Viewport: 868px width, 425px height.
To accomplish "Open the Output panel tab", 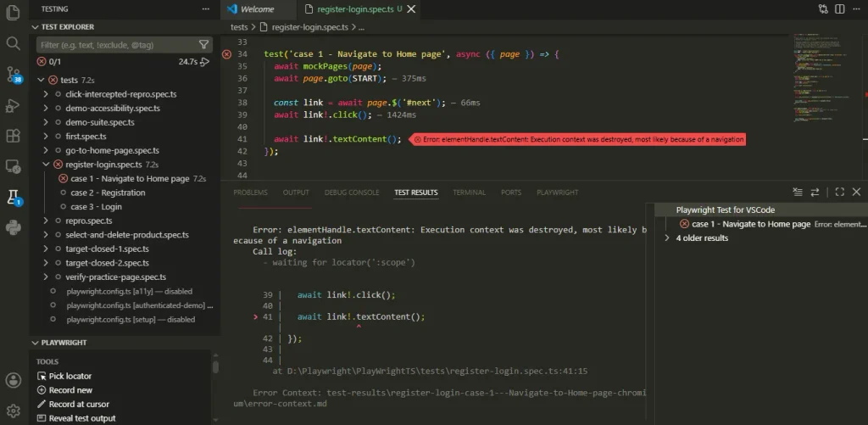I will click(296, 193).
